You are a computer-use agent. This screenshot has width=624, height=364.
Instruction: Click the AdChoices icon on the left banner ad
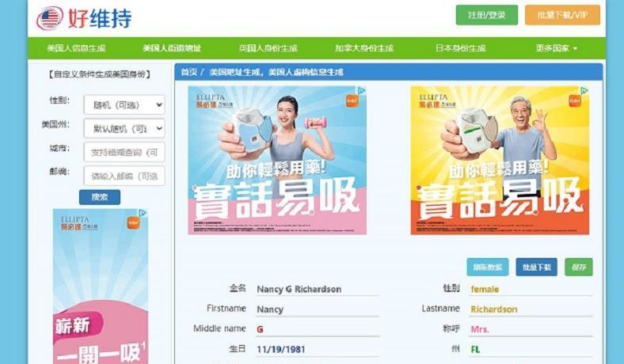click(361, 91)
